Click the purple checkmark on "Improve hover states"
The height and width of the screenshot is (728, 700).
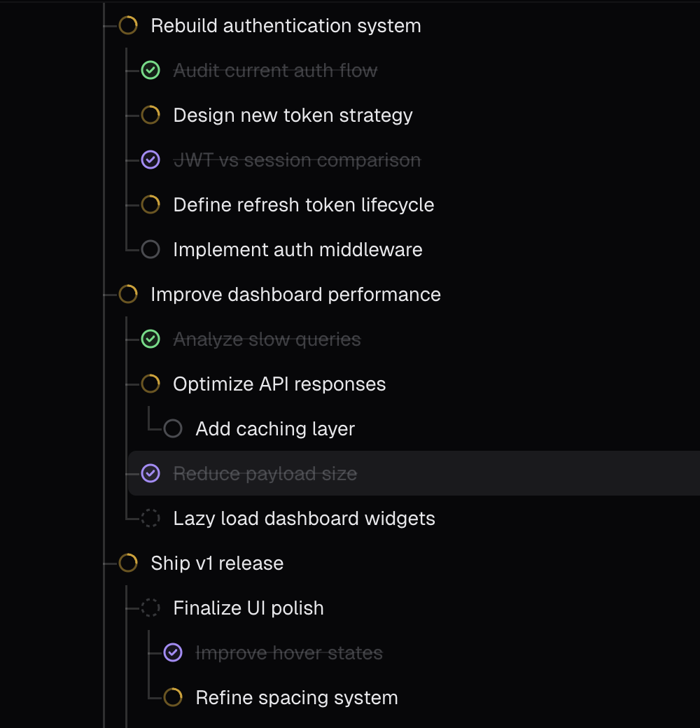[173, 652]
